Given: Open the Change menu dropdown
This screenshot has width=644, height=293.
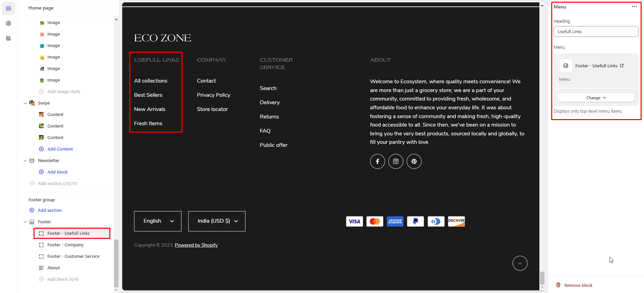Looking at the screenshot, I should 596,98.
